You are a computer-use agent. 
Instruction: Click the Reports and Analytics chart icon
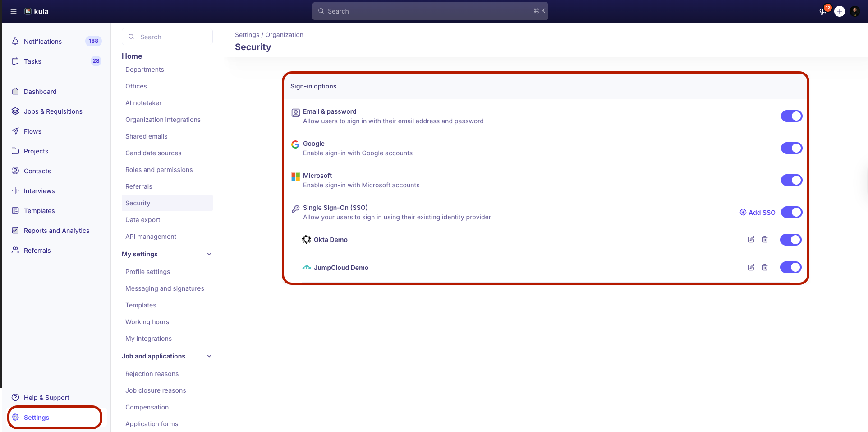point(15,230)
